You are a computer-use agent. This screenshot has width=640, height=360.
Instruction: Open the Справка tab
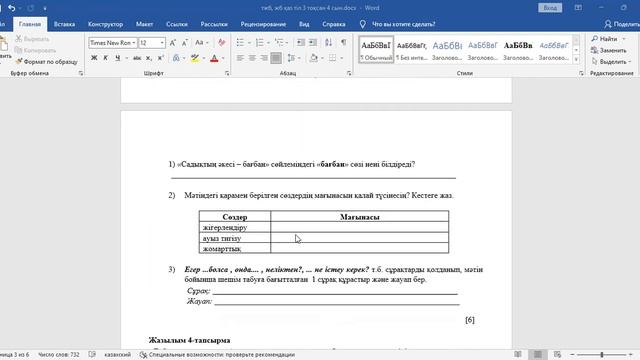tap(334, 24)
